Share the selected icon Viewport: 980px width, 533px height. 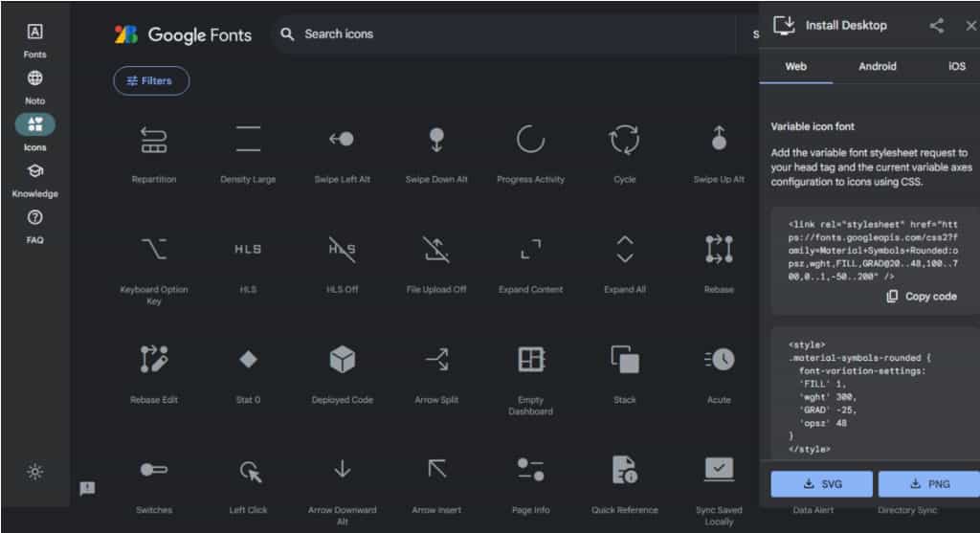(936, 26)
